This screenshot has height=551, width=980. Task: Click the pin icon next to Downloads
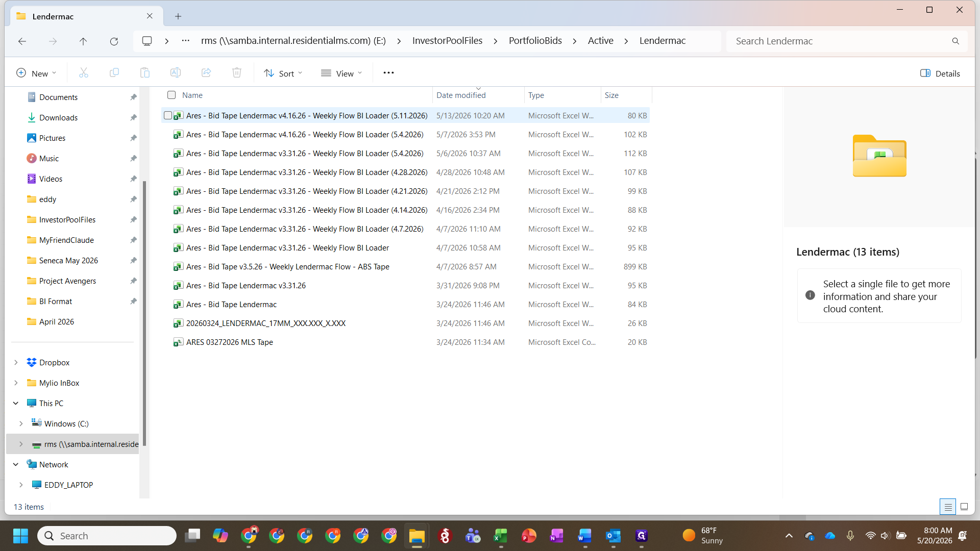tap(133, 117)
